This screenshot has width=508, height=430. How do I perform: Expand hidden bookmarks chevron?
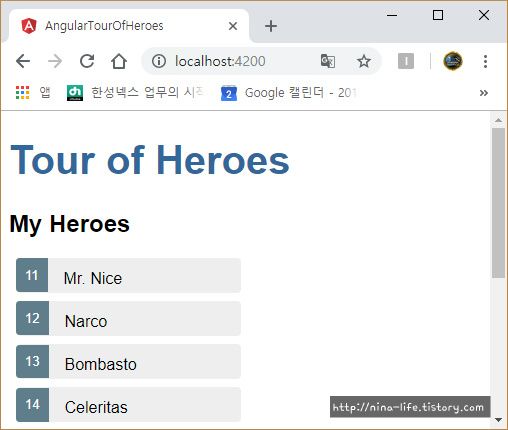(484, 93)
